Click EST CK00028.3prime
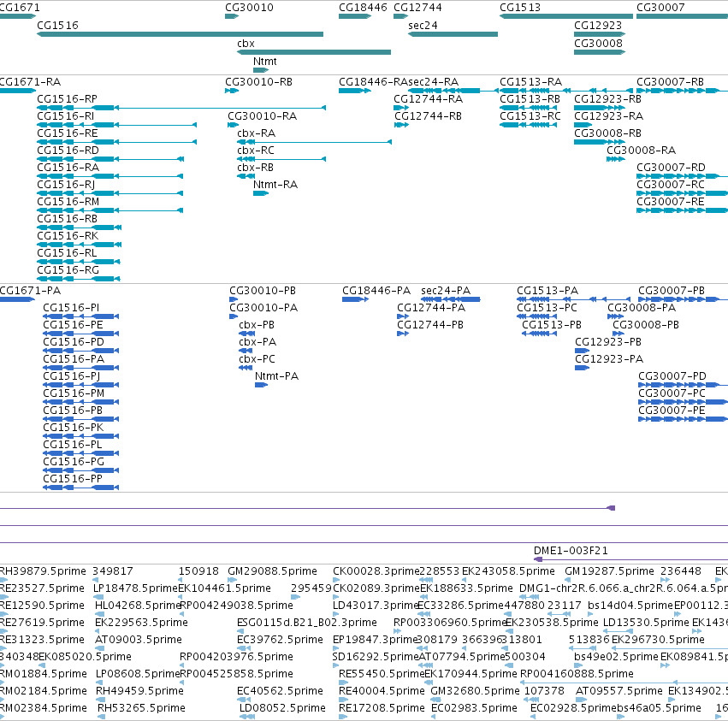This screenshot has height=721, width=728. click(x=376, y=571)
